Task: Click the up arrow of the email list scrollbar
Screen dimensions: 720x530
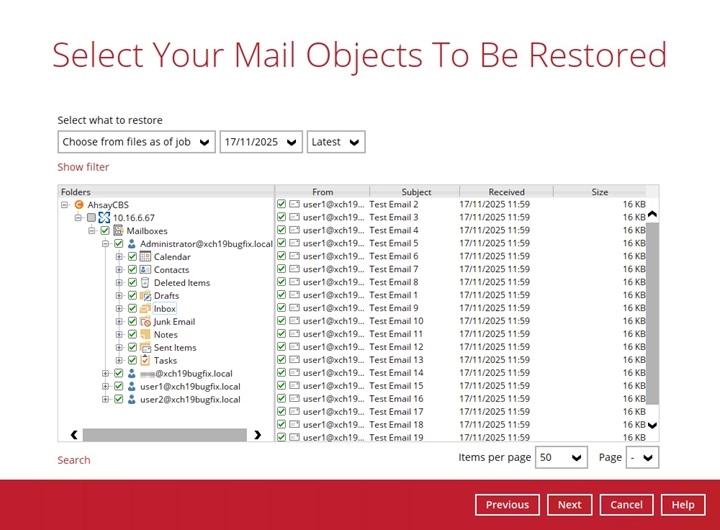Action: [x=652, y=214]
